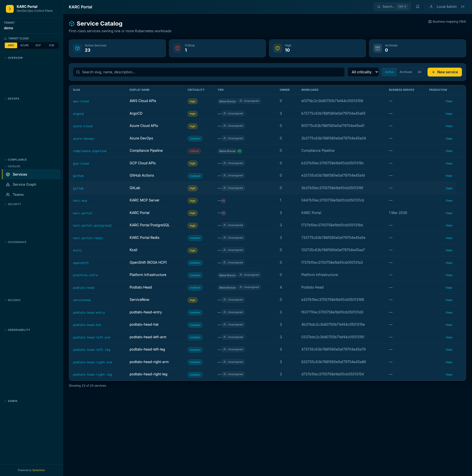Open the All criticality dropdown

coord(363,72)
